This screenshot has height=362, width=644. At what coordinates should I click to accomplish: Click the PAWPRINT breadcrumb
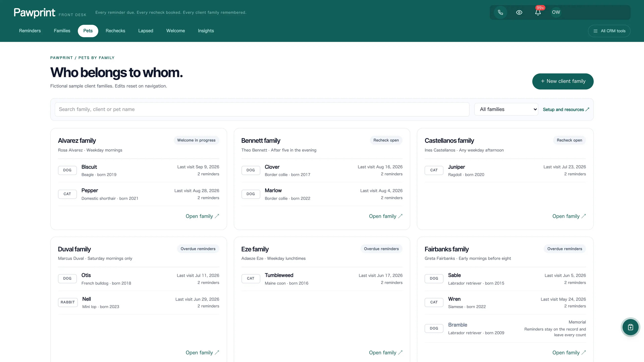tap(62, 58)
